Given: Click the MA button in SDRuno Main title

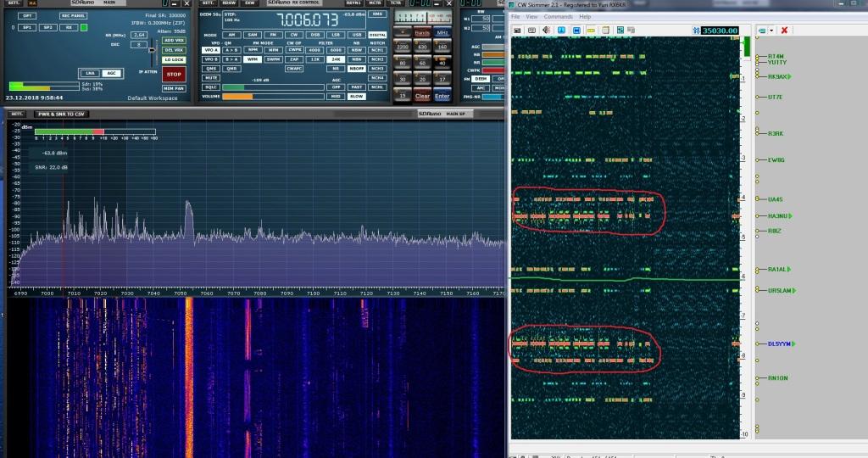Looking at the screenshot, I should pyautogui.click(x=32, y=3).
